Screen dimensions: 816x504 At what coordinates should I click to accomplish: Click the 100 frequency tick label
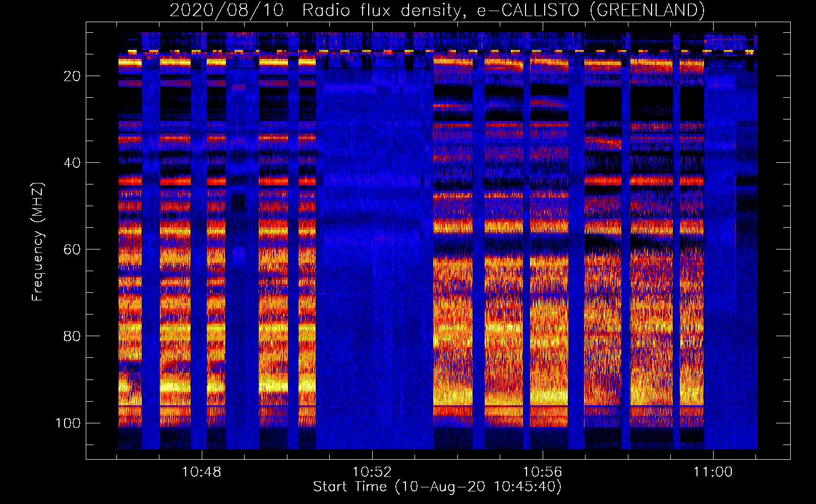pos(68,423)
